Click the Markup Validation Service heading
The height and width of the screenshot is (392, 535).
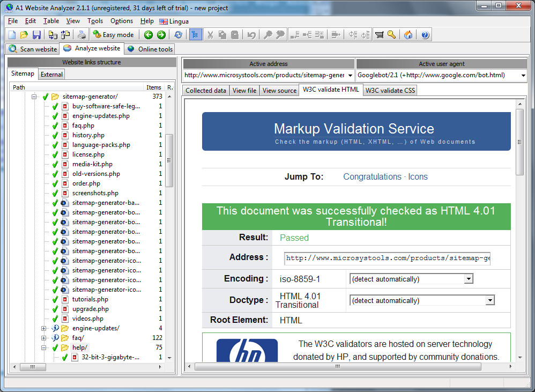click(x=354, y=129)
